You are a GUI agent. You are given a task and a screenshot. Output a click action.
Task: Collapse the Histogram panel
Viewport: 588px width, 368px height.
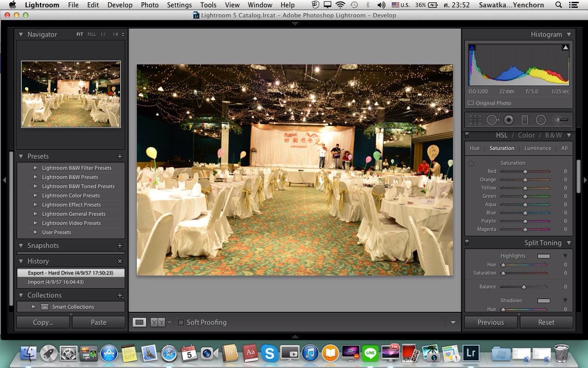(x=569, y=34)
